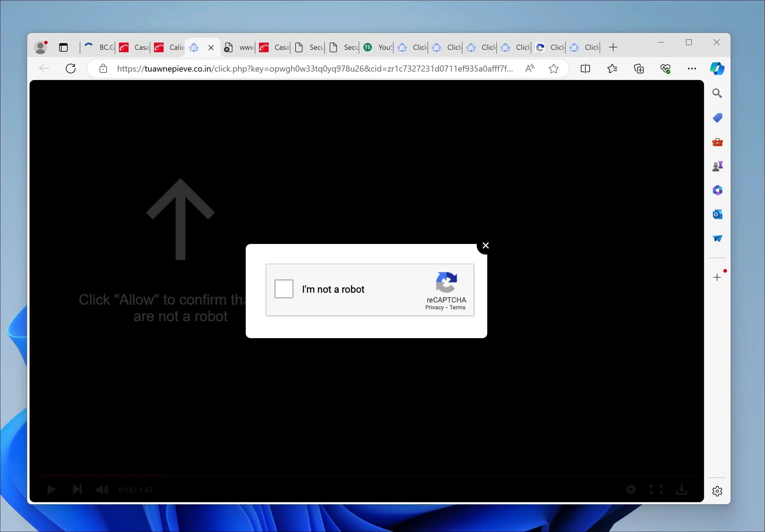Switch to the first Casa tab

[x=134, y=47]
